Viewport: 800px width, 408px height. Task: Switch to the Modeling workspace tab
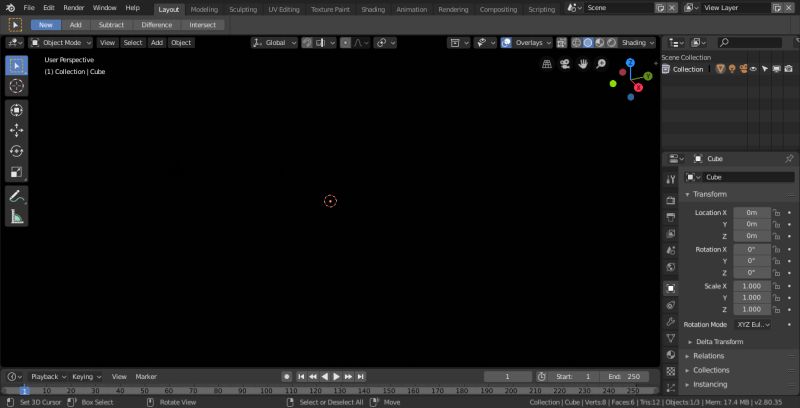(204, 9)
